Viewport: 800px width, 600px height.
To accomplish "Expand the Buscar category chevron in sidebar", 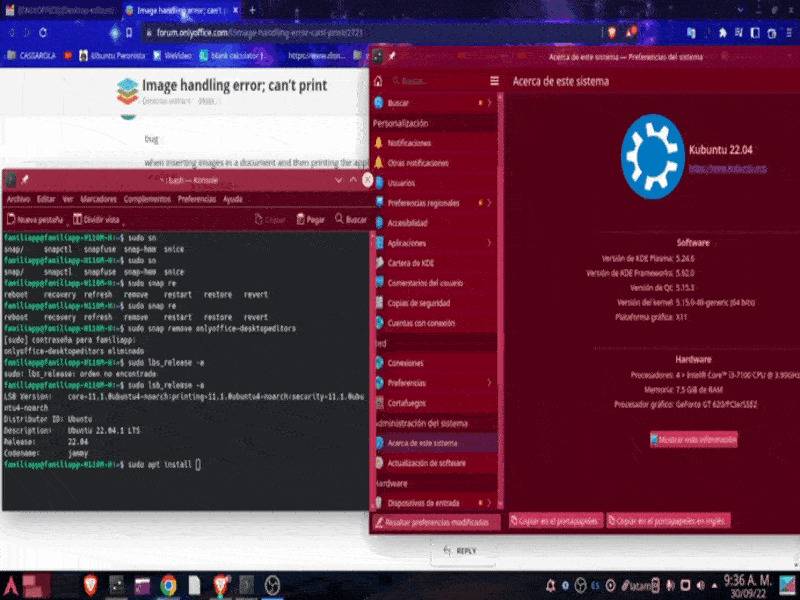I will pos(489,103).
